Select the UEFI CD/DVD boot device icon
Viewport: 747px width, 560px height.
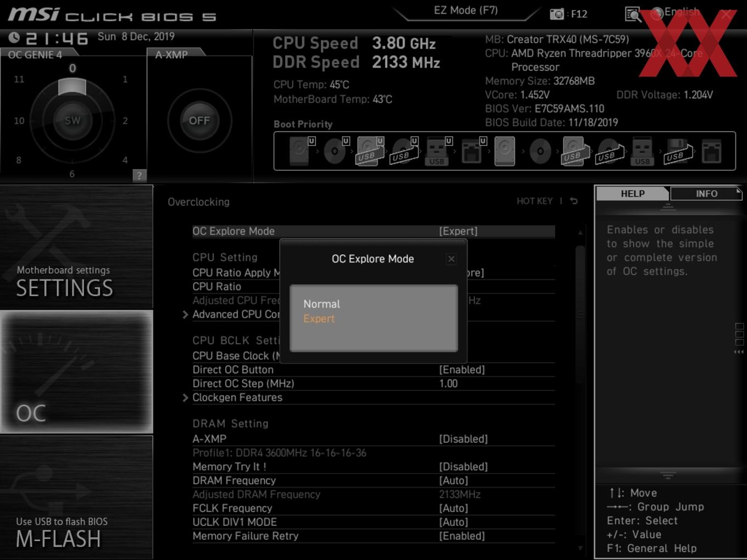[336, 151]
